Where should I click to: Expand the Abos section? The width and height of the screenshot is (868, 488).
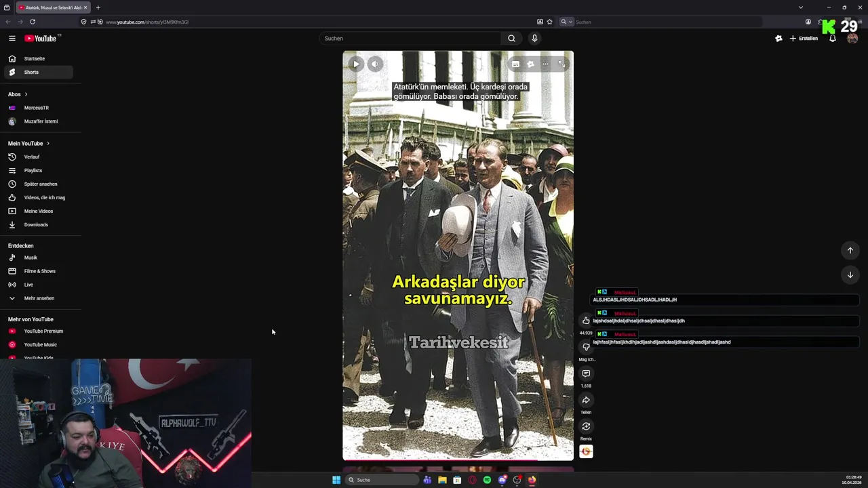pyautogui.click(x=18, y=94)
